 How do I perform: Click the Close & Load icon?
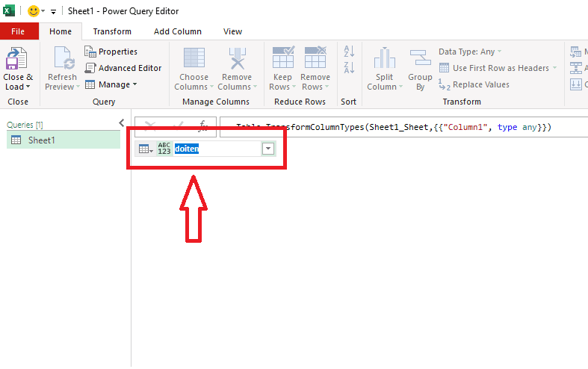click(x=16, y=58)
